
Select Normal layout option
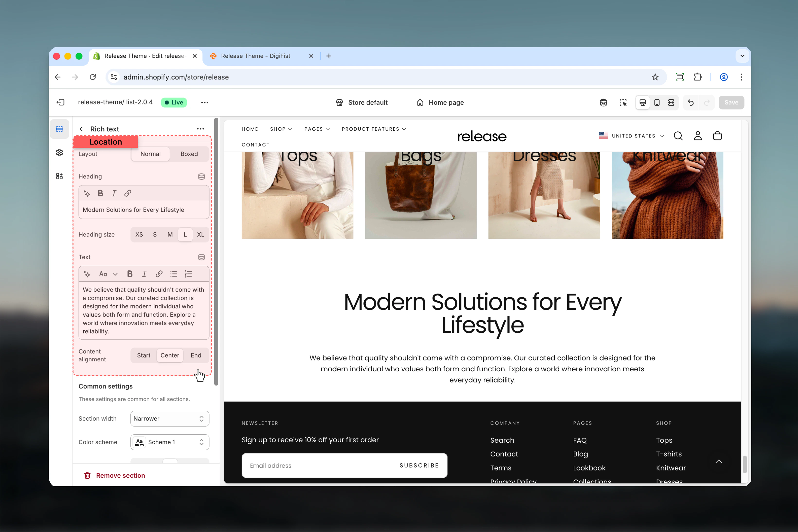coord(151,154)
